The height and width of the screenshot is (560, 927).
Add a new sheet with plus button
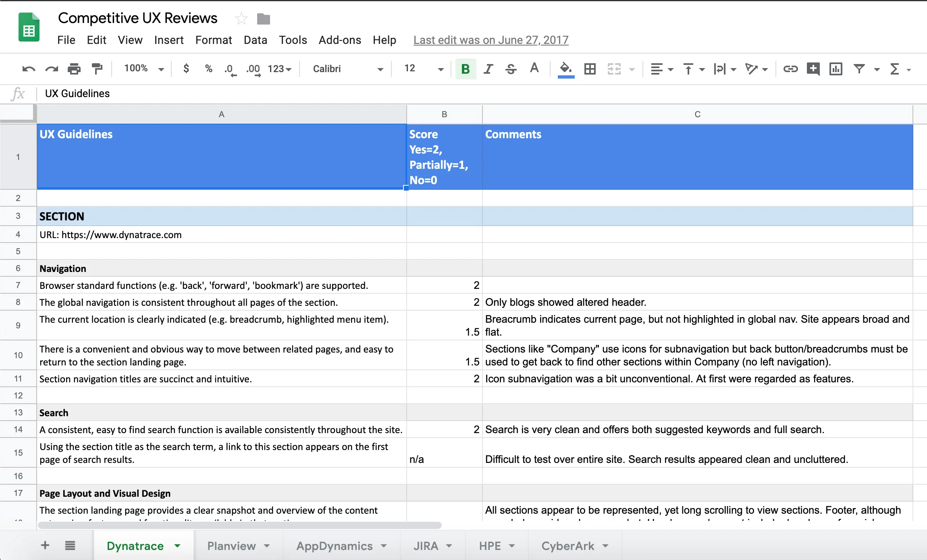45,545
